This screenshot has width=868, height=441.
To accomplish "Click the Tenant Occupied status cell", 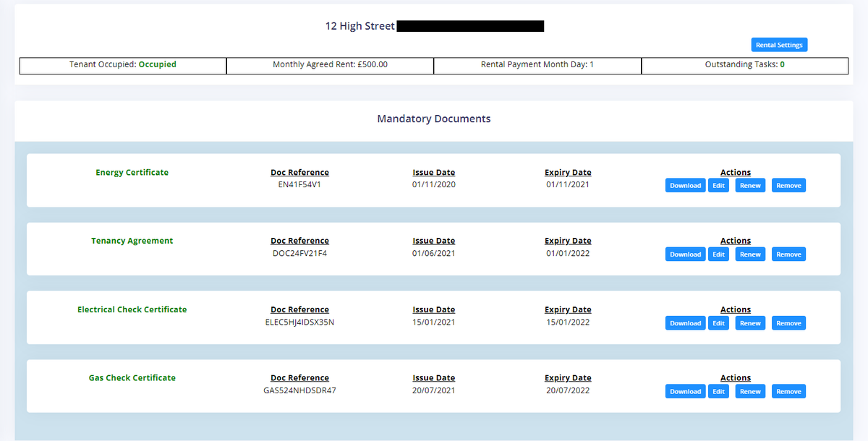I will 123,65.
